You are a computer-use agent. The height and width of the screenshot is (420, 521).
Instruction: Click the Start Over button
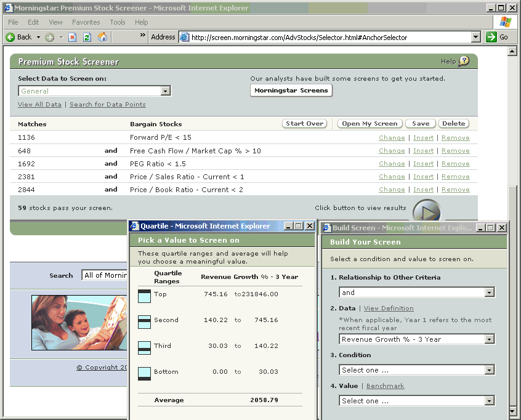(304, 124)
